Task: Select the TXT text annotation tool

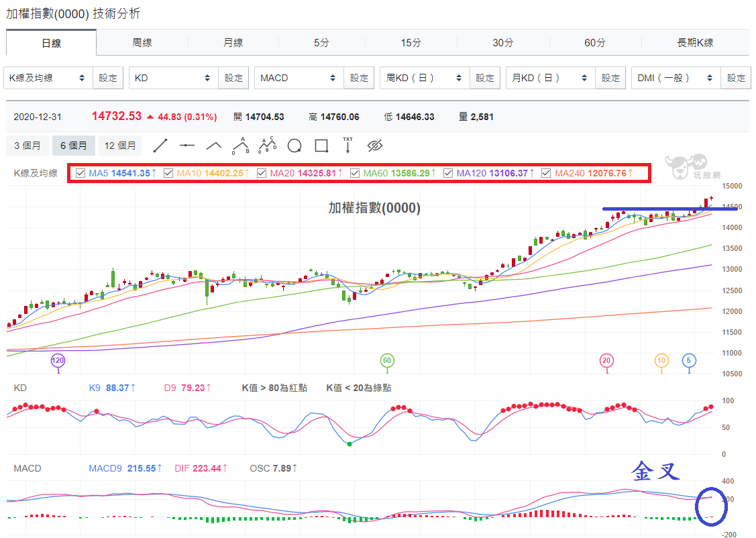Action: [347, 145]
